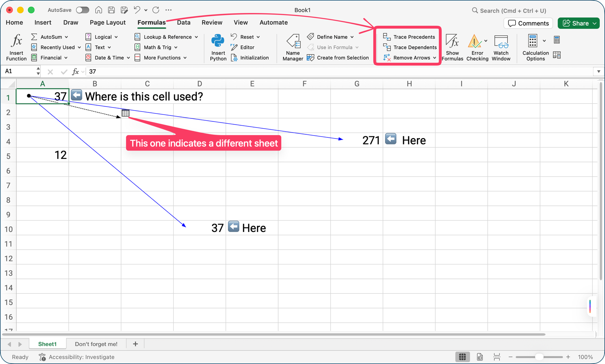Click the Redo icon

tap(156, 10)
